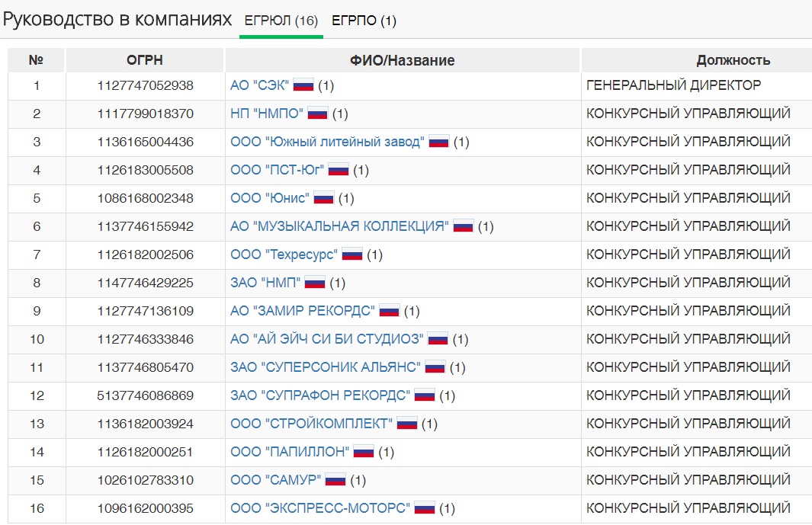Open the АО "ЗАМИР РЕКОРДС" company link
This screenshot has height=525, width=812.
(x=303, y=311)
